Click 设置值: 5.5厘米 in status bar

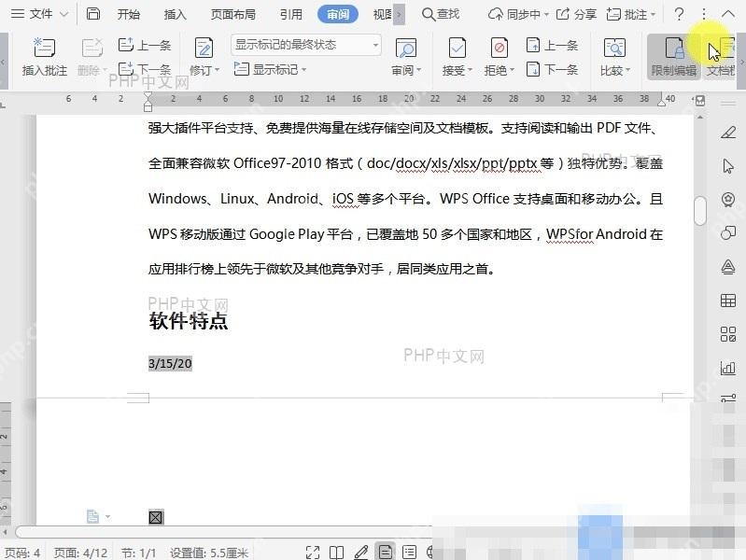tap(209, 553)
